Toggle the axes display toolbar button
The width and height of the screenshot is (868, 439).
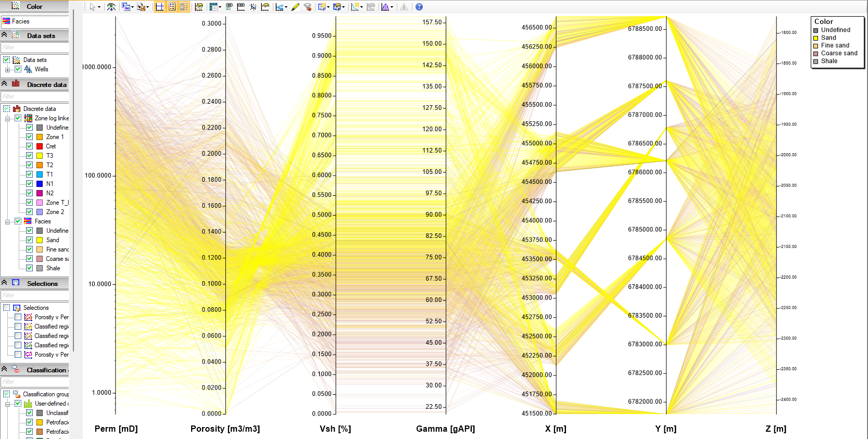coord(159,7)
